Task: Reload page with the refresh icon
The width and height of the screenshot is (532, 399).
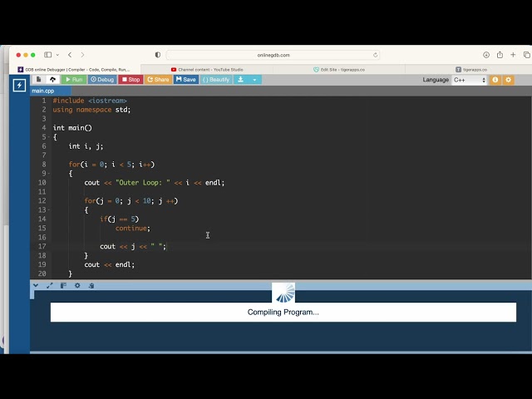Action: [375, 55]
